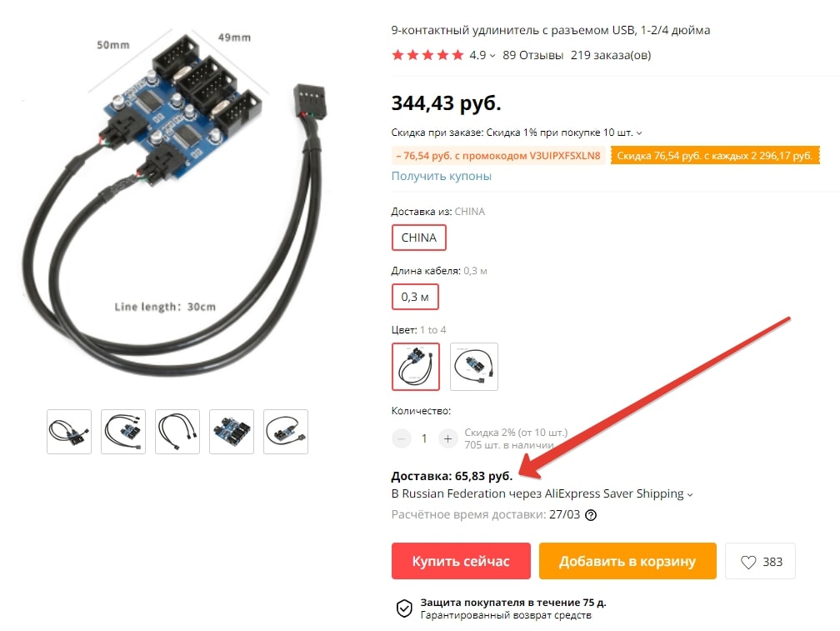The width and height of the screenshot is (840, 631).
Task: Increase quantity with the plus button
Action: click(447, 438)
